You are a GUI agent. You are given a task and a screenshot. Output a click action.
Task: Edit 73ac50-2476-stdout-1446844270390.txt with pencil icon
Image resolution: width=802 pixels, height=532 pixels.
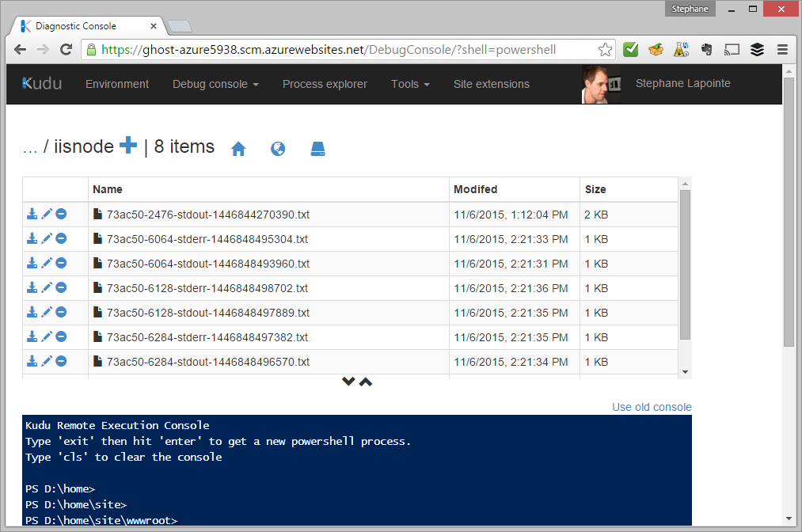(x=47, y=214)
